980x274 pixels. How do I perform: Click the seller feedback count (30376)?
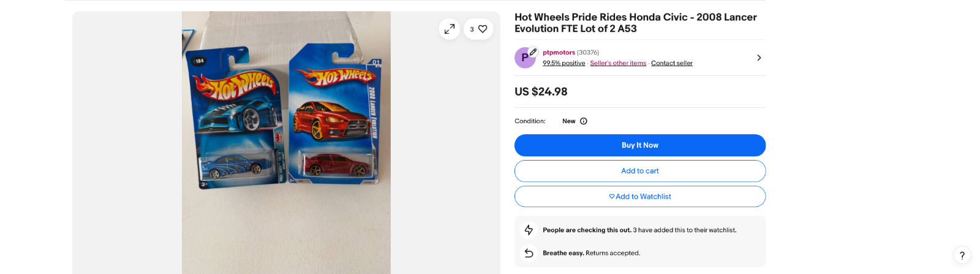[588, 53]
